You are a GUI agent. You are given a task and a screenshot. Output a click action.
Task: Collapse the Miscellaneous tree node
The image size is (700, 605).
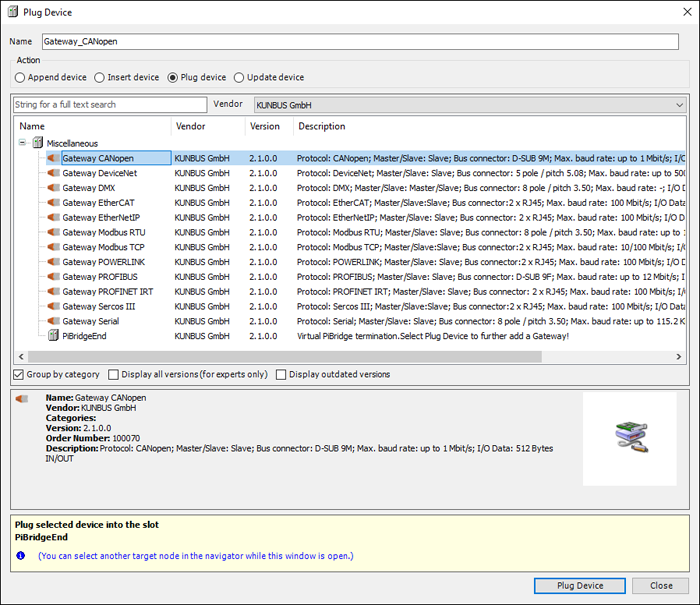[22, 143]
